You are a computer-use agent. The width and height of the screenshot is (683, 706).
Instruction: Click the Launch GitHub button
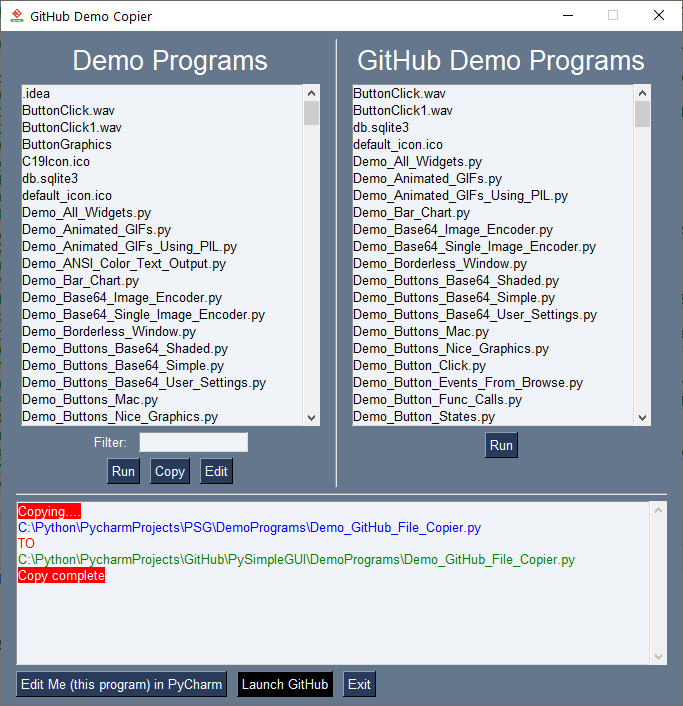[x=285, y=684]
